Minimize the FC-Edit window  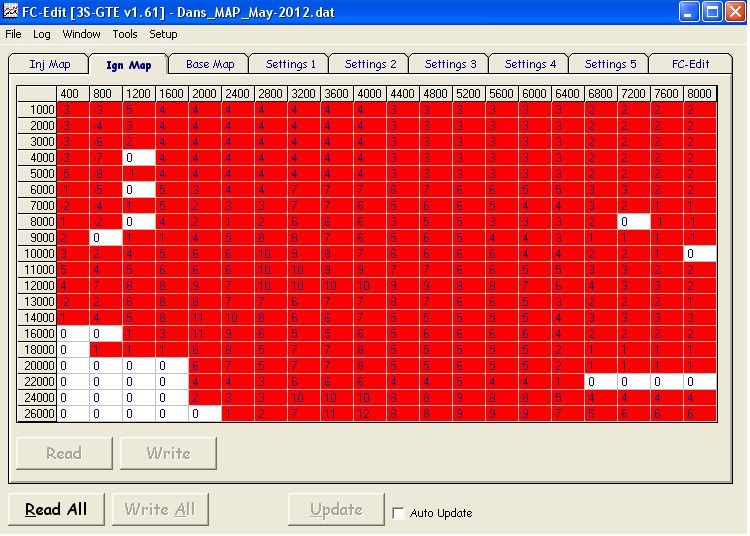click(x=691, y=12)
